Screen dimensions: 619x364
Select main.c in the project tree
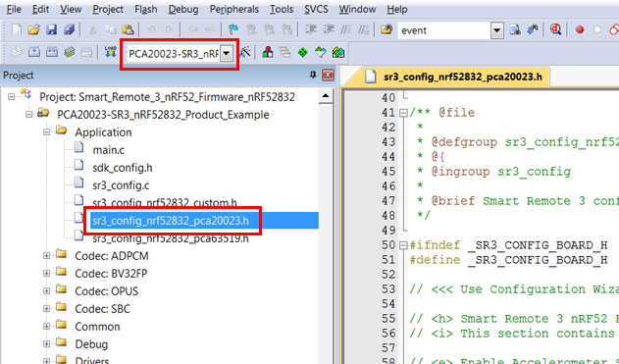[108, 150]
